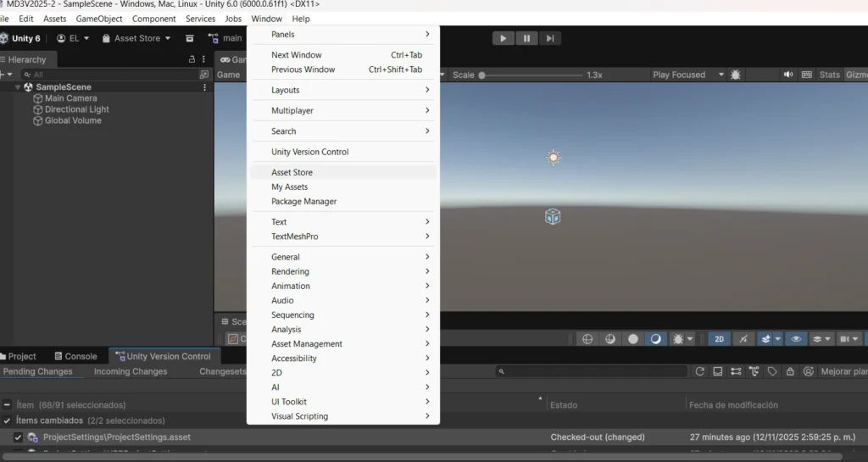Choose Unity Version Control menu entry
Screen dimensions: 868x462
pos(343,152)
